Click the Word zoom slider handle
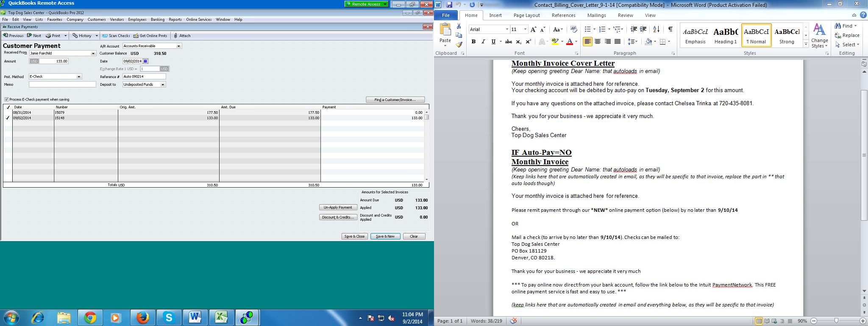The width and height of the screenshot is (868, 326). (836, 321)
